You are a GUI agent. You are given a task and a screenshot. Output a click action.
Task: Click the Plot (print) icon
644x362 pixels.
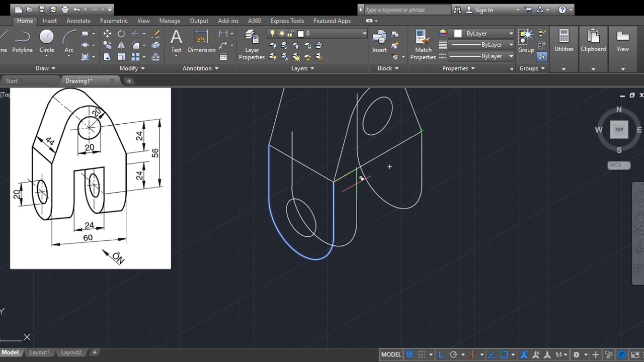click(x=65, y=10)
